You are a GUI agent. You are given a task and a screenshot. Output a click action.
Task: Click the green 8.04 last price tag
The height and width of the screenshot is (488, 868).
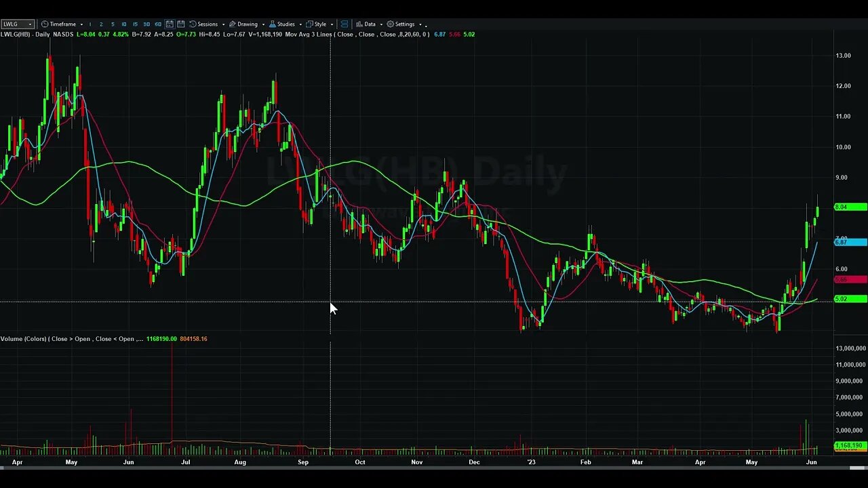click(x=850, y=207)
